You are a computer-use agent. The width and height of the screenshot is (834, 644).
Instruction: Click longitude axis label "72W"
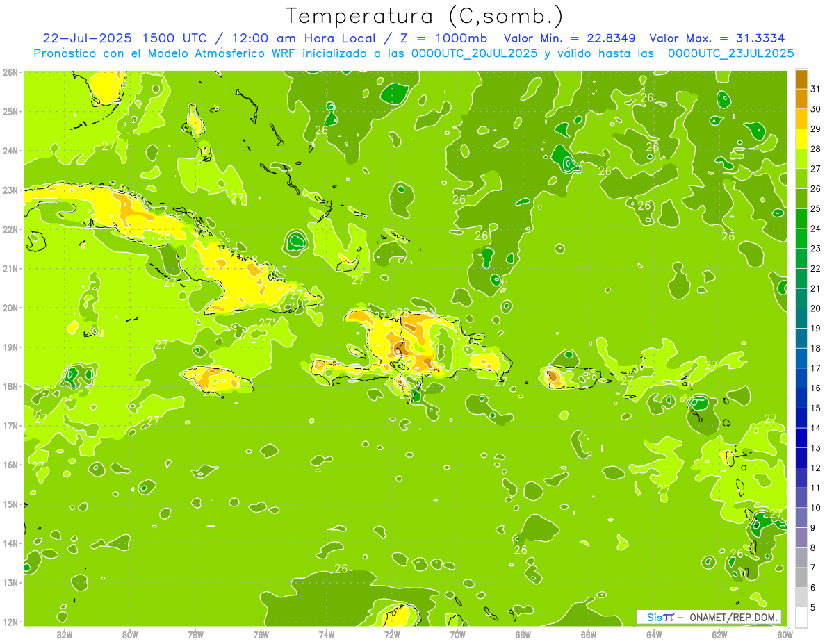pos(392,634)
